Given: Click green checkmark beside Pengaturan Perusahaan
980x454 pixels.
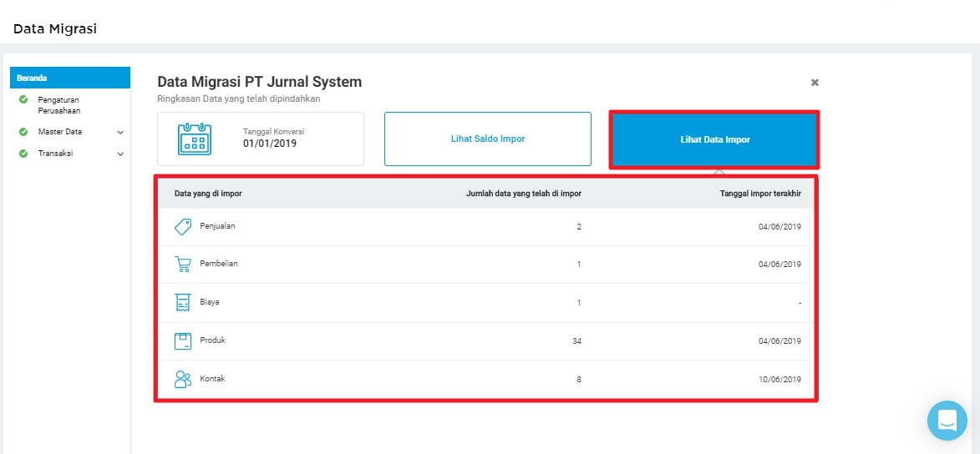Looking at the screenshot, I should (x=23, y=99).
